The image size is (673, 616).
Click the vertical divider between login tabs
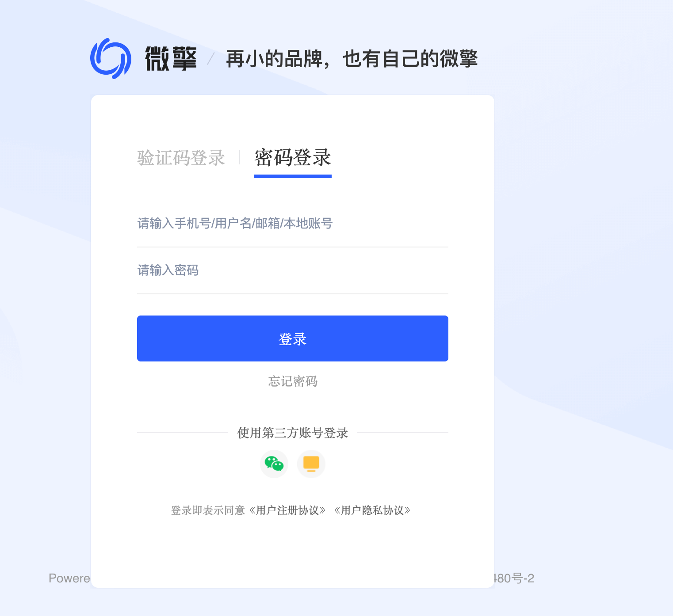tap(239, 157)
